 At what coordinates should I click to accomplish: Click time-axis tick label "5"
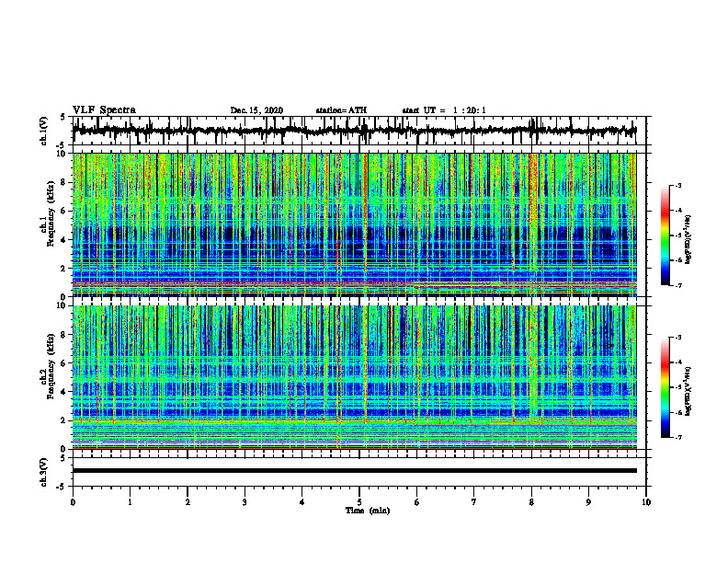click(x=359, y=502)
